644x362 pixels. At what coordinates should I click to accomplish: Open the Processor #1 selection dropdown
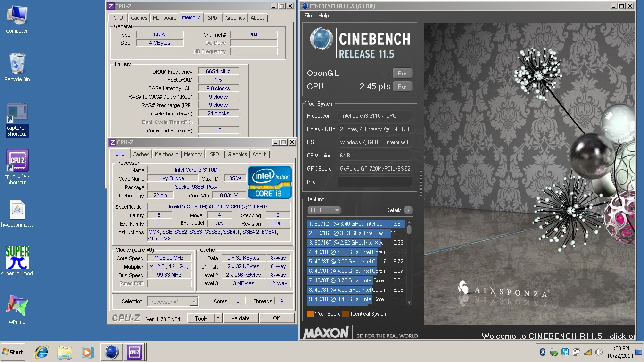click(x=173, y=302)
